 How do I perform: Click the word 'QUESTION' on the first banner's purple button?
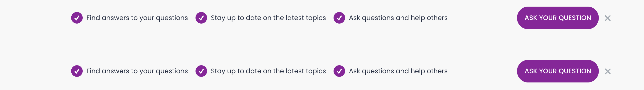click(575, 18)
